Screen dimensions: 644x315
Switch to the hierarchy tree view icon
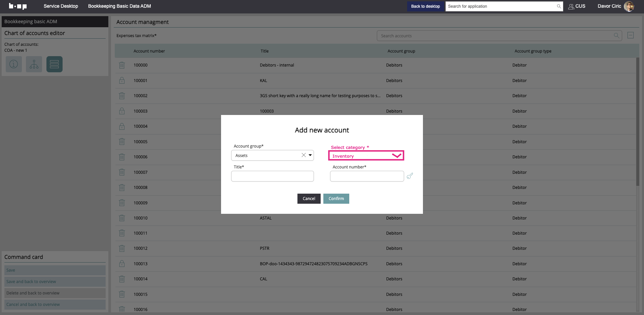[34, 64]
